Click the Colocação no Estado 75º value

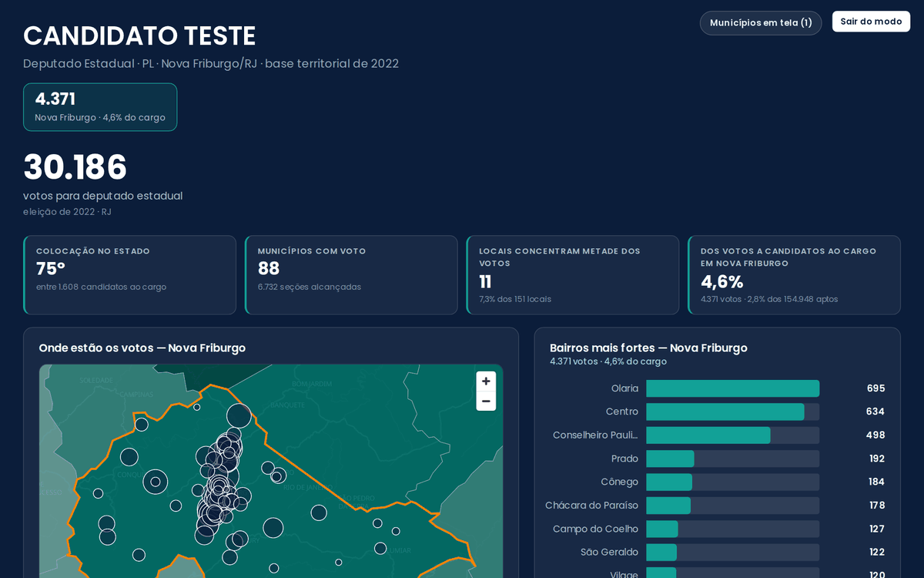(51, 269)
